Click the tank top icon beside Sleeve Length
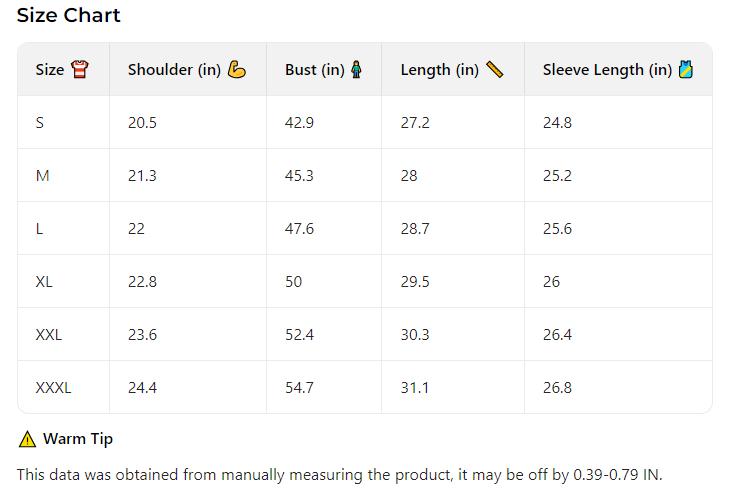The width and height of the screenshot is (731, 504). [x=686, y=70]
